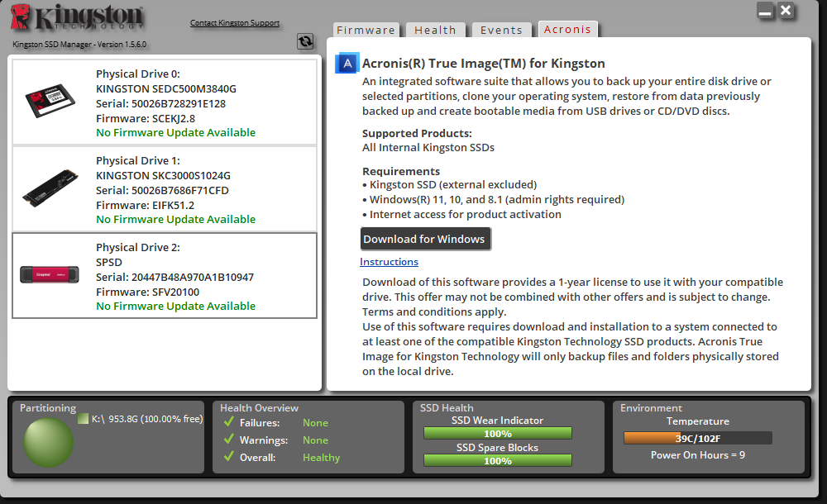The image size is (827, 504).
Task: Click the Failures None value
Action: 315,423
